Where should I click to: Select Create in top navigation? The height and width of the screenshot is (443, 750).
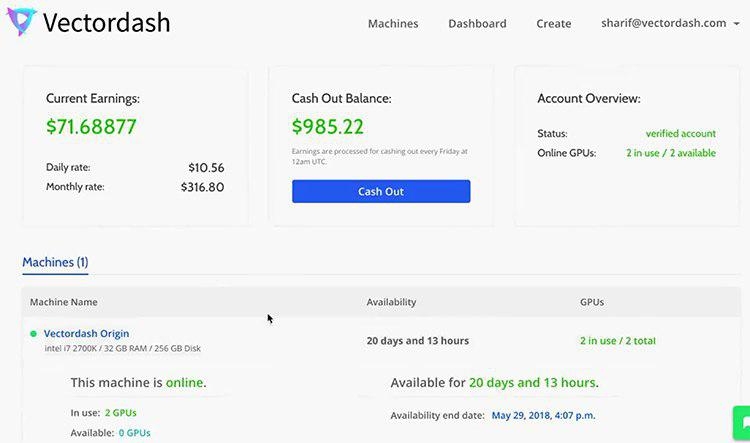tap(553, 23)
